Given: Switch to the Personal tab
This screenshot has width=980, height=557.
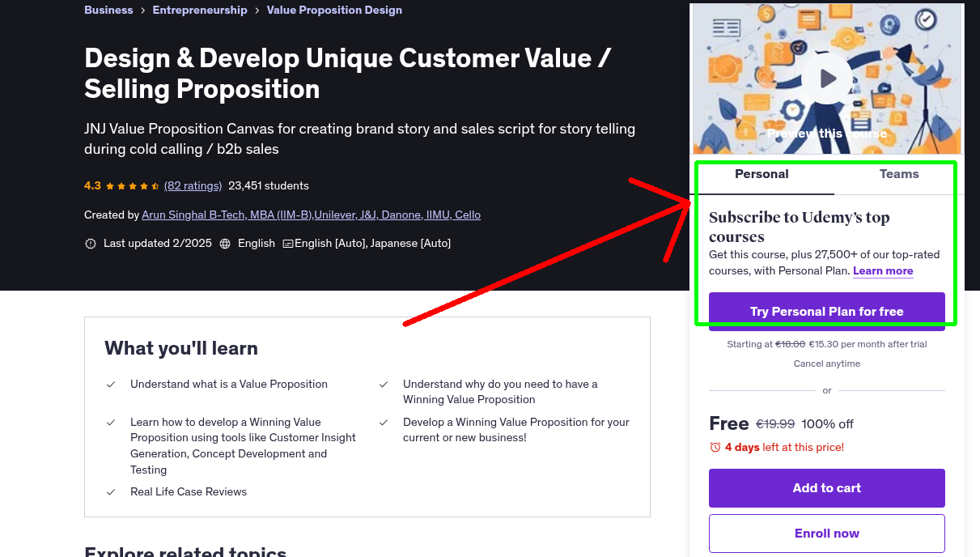Looking at the screenshot, I should click(x=762, y=174).
